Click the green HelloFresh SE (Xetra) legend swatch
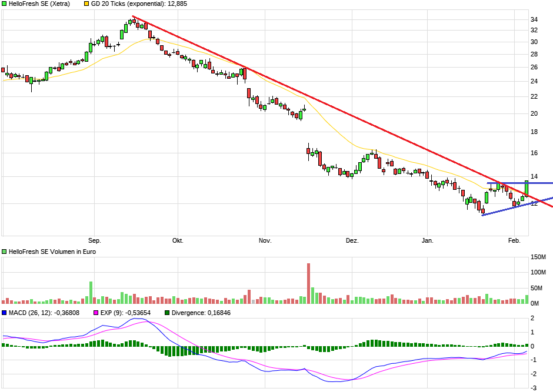Image resolution: width=553 pixels, height=392 pixels. coord(5,4)
